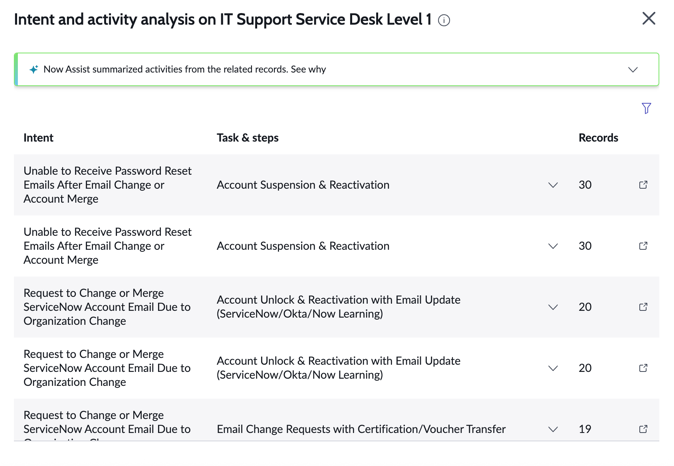Click the Task & steps column header

[x=248, y=138]
